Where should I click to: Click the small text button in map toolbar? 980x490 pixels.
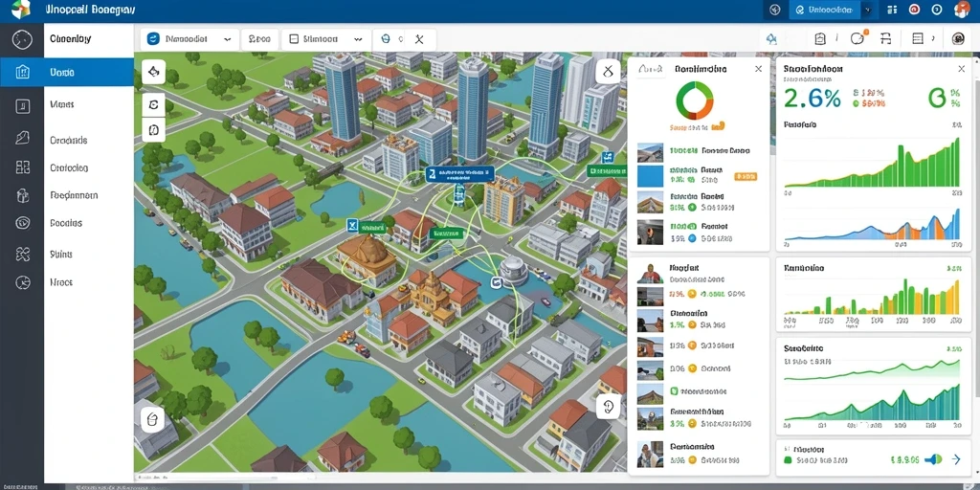258,38
